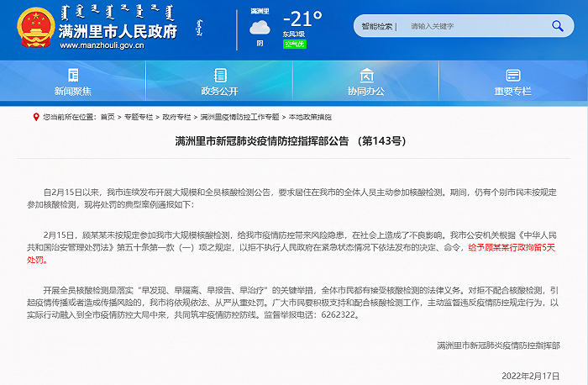The height and width of the screenshot is (385, 588).
Task: Go to the 重要专栏 section
Action: (513, 91)
